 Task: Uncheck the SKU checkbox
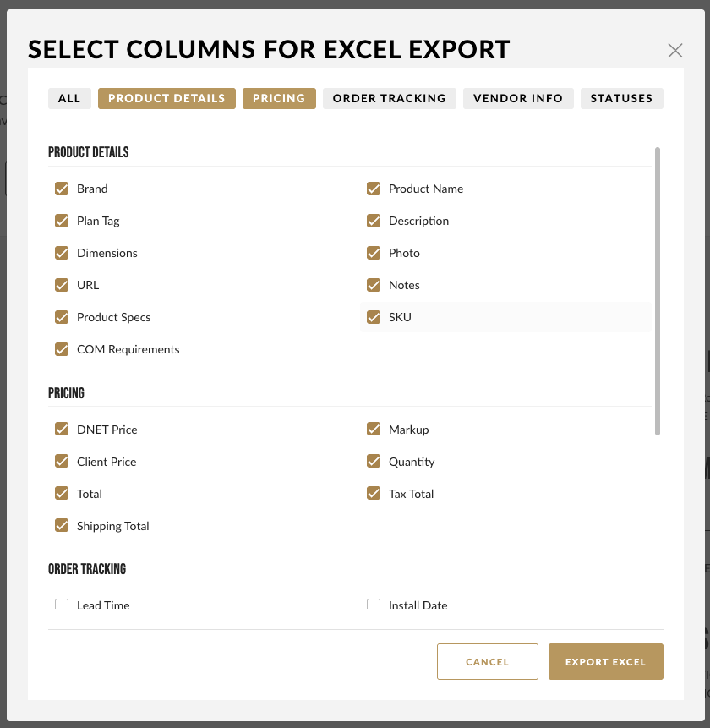click(x=374, y=317)
